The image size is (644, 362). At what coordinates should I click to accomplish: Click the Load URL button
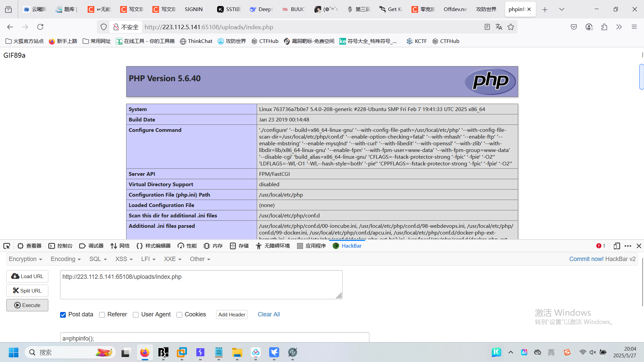tap(28, 276)
